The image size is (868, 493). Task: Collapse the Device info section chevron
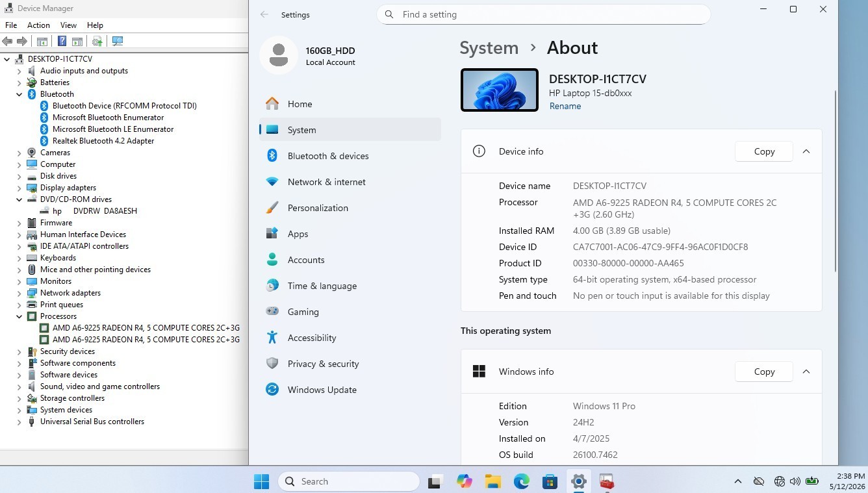(806, 151)
